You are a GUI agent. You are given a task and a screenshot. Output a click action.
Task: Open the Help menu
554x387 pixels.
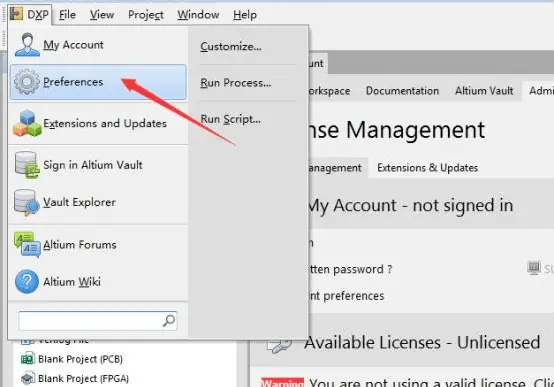245,15
